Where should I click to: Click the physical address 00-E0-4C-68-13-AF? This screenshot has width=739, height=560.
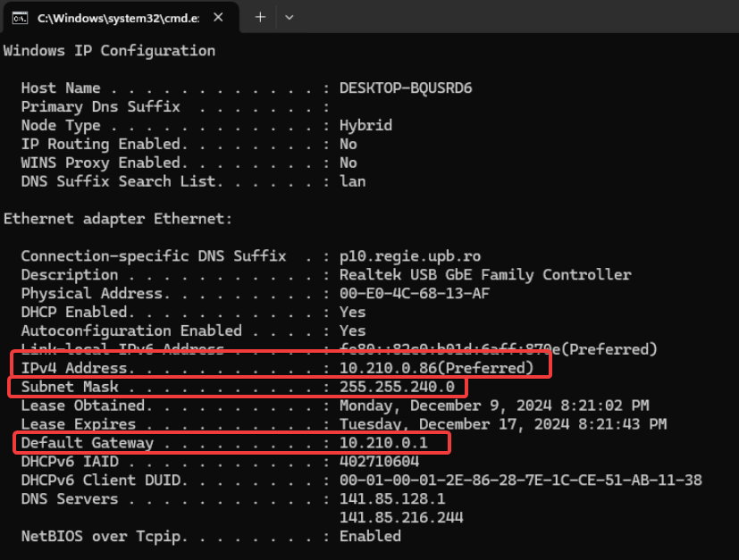tap(414, 294)
